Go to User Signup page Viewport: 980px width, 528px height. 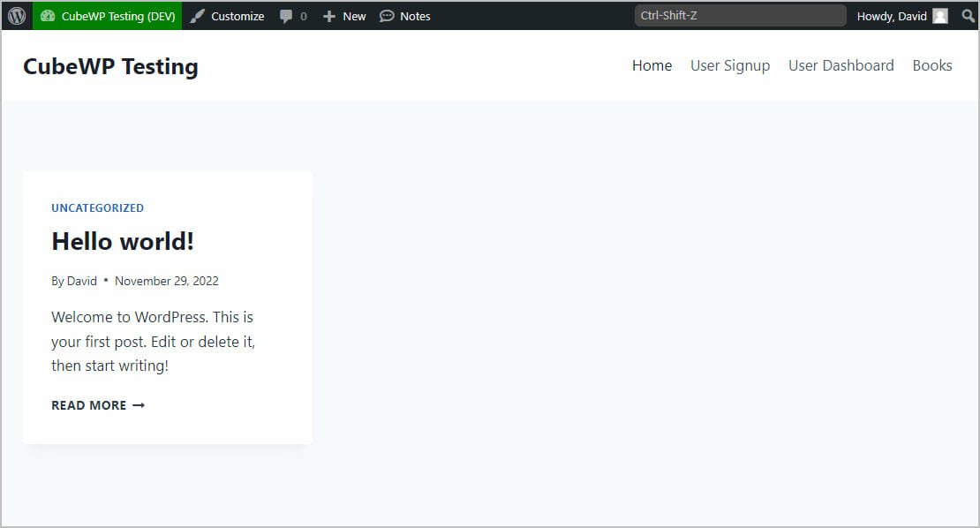pos(730,65)
